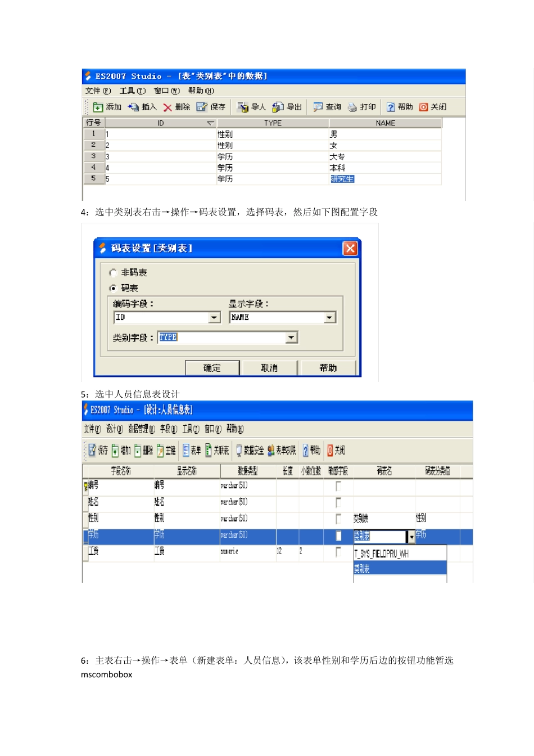534x756 pixels.
Task: Click the 码表名 dropdown arrow in the 学历 row
Action: [411, 537]
